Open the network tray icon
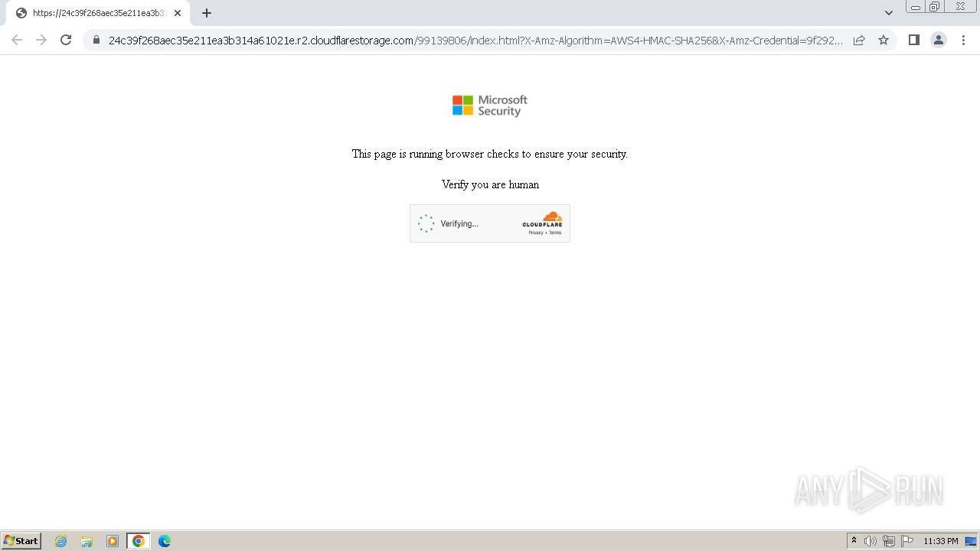The image size is (980, 551). tap(889, 541)
